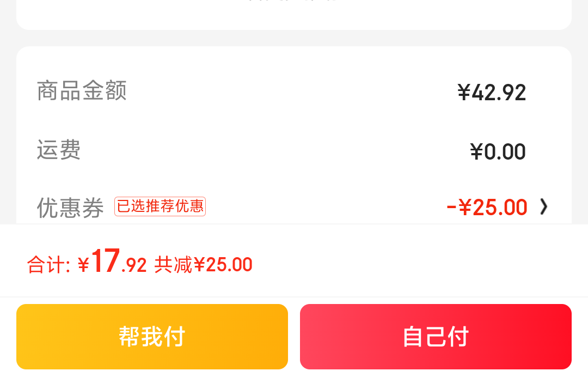The image size is (588, 389).
Task: Click the 运费 shipping fee label
Action: click(59, 150)
